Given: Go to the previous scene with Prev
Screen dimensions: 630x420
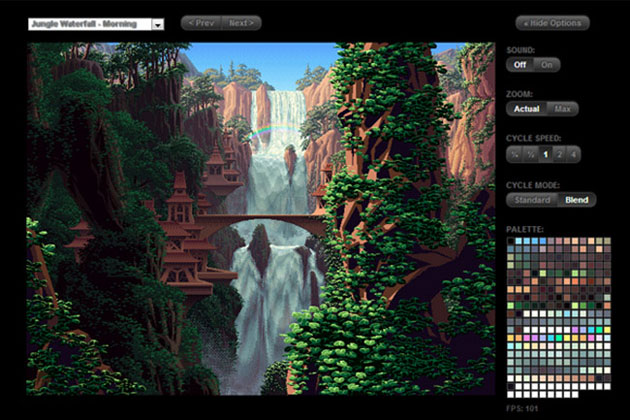Looking at the screenshot, I should pos(201,23).
